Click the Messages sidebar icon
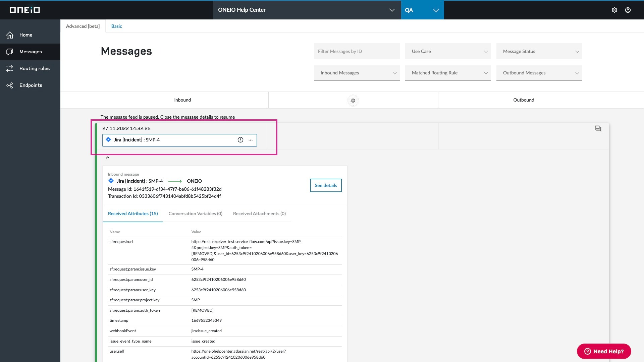 coord(10,52)
